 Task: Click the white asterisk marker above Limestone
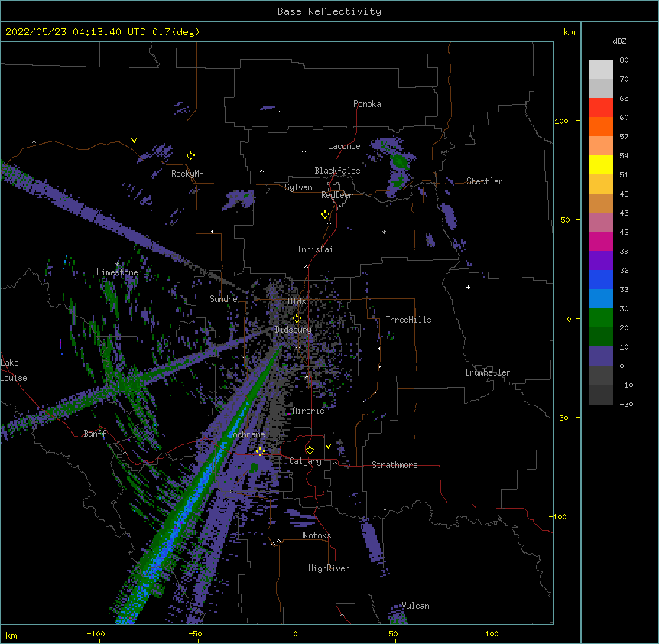tap(117, 265)
